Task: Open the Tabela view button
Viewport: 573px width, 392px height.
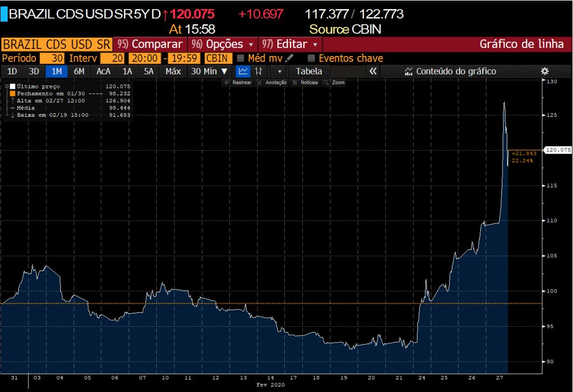Action: (x=309, y=71)
